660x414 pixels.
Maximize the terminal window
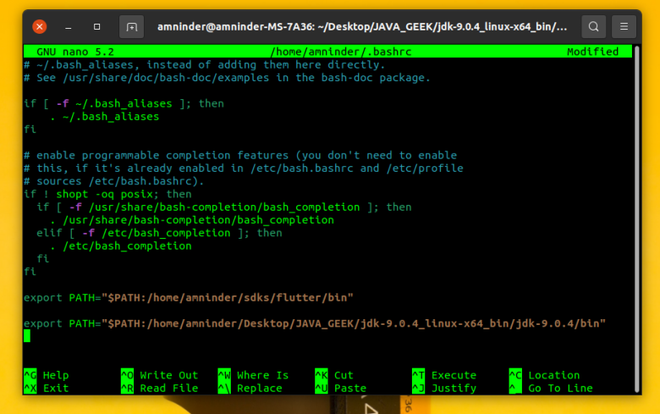97,27
